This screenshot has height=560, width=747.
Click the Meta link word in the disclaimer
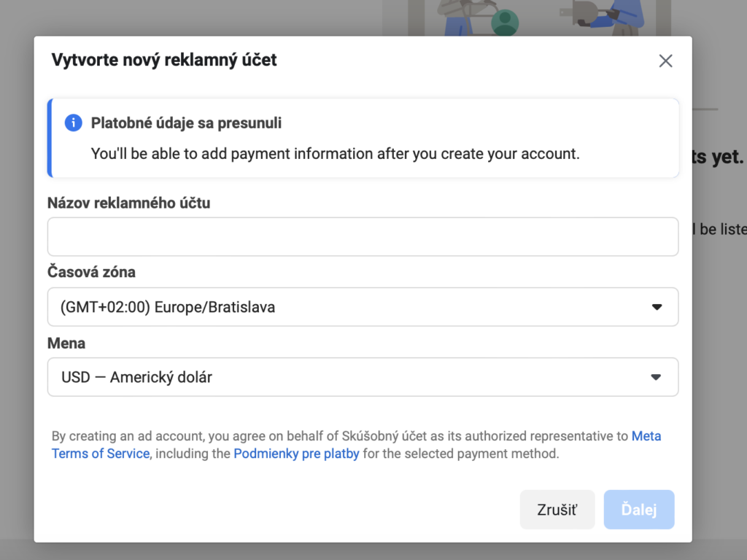(646, 436)
